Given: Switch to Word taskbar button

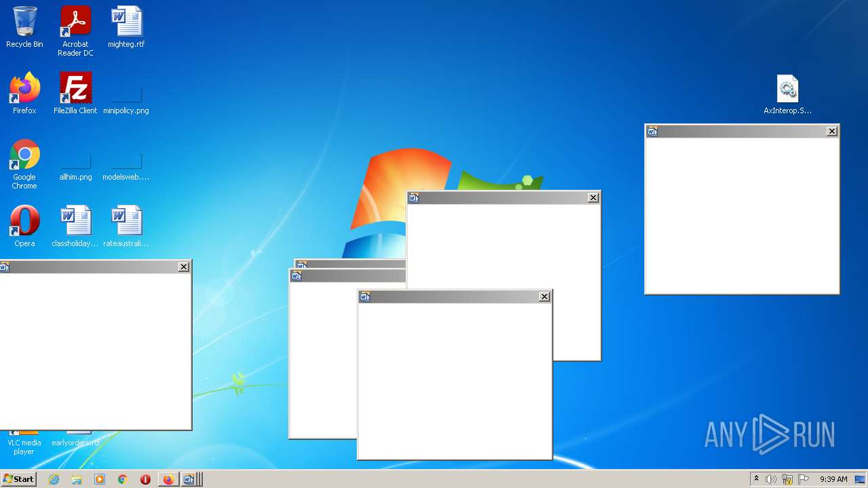Looking at the screenshot, I should (190, 479).
